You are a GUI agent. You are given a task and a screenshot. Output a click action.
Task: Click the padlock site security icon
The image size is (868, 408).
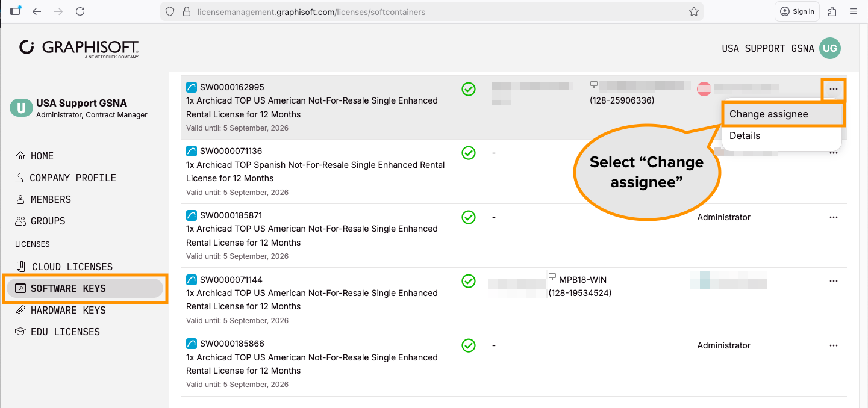coord(186,11)
